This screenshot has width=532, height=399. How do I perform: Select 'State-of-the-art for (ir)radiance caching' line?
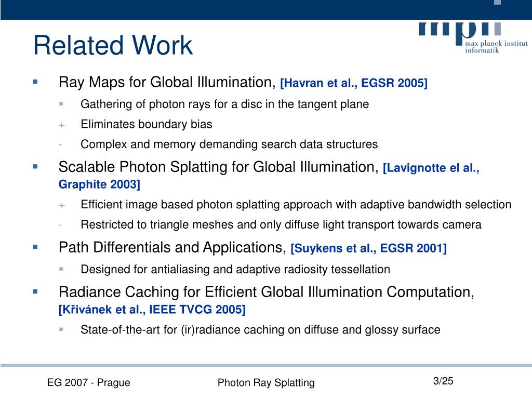pos(260,330)
